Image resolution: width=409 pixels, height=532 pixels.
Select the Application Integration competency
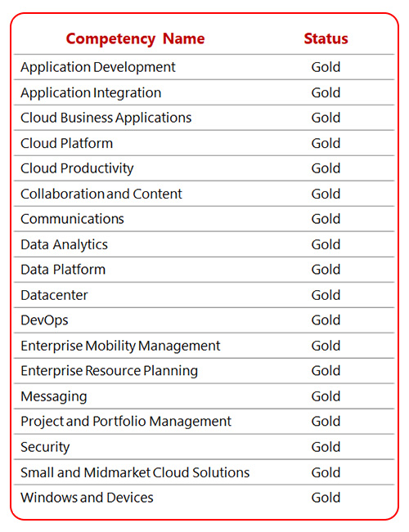point(91,93)
